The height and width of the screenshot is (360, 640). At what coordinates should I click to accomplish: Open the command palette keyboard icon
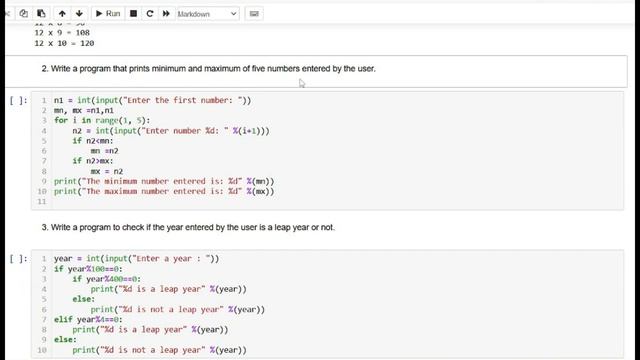[254, 13]
